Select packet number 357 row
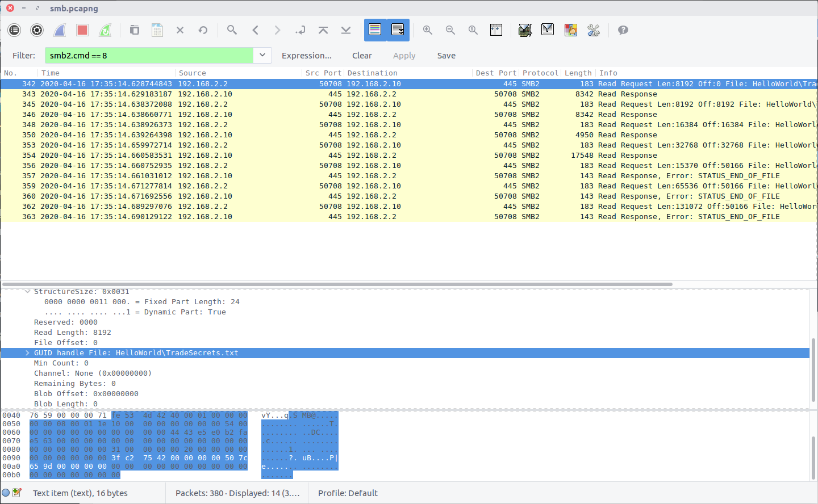Viewport: 818px width, 504px height. coord(398,176)
